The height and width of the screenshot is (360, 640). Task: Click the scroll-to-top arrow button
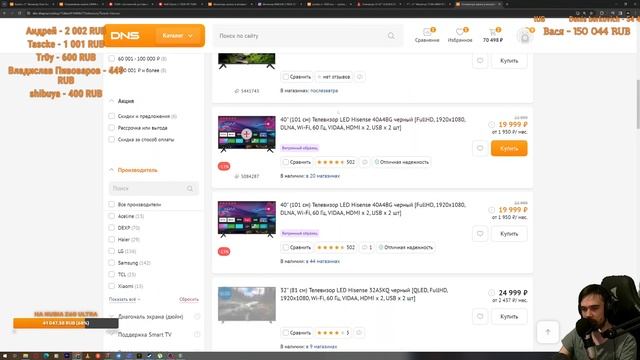click(548, 332)
